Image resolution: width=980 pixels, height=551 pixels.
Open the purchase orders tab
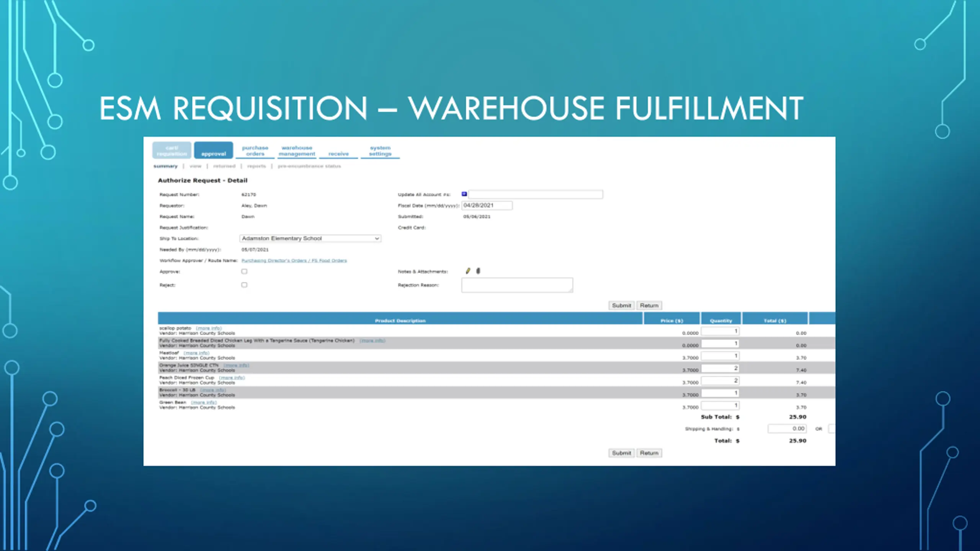click(x=255, y=150)
